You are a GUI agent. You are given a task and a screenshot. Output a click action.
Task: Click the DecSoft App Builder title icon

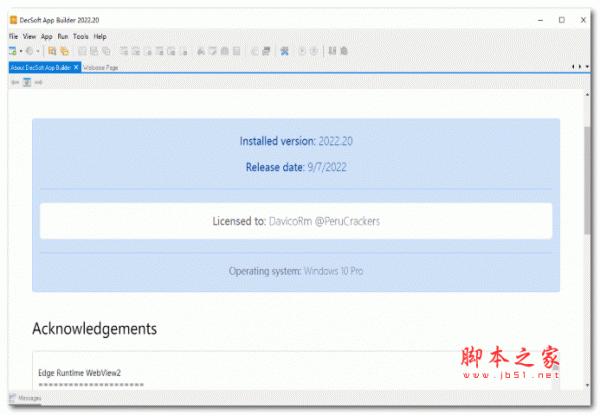(14, 20)
